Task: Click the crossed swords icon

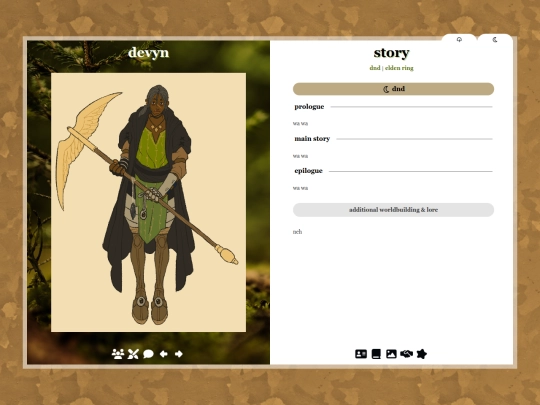Action: 133,354
